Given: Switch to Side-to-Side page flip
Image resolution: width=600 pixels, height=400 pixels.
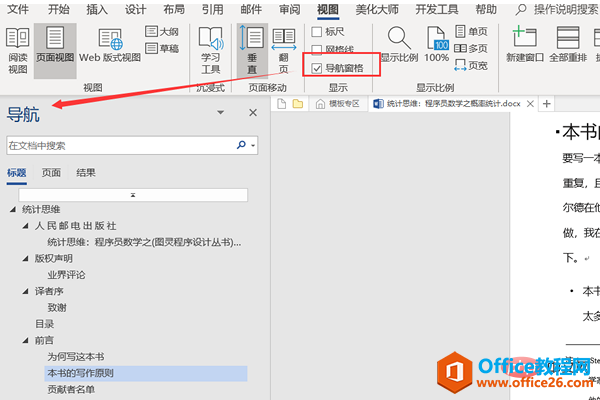Looking at the screenshot, I should (284, 48).
